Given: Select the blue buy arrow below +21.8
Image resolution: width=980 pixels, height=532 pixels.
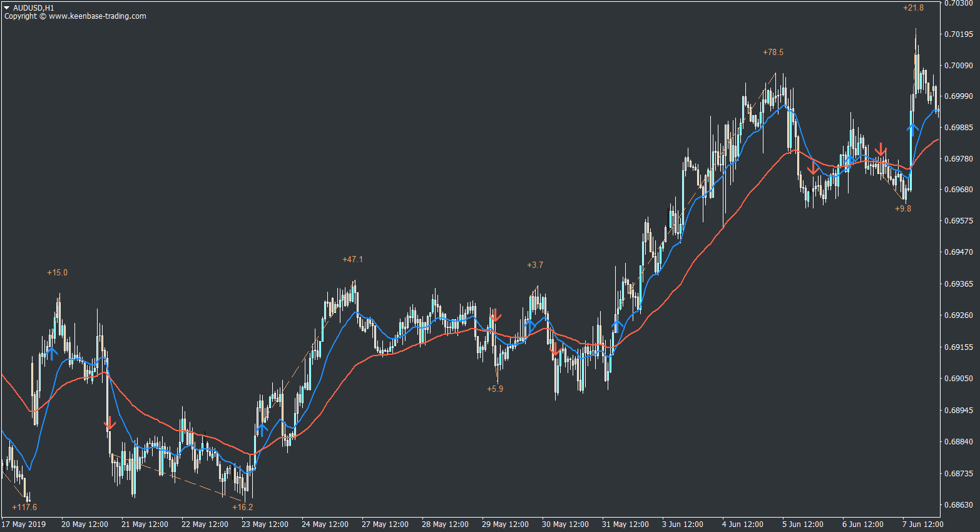Looking at the screenshot, I should coord(913,129).
